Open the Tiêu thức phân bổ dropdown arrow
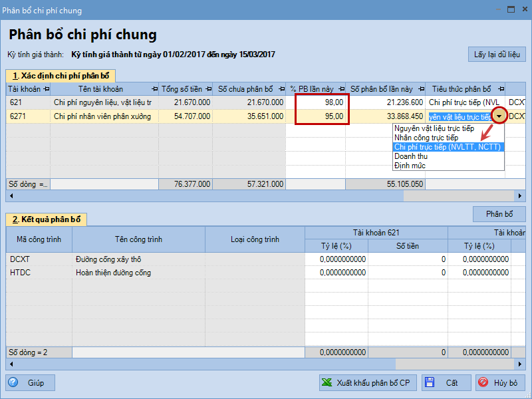Viewport: 532px width, 399px height. (x=499, y=116)
